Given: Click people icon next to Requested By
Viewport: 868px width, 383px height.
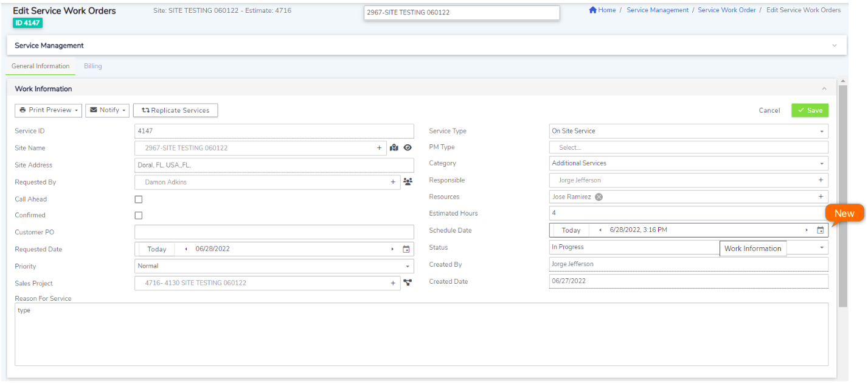Looking at the screenshot, I should [408, 181].
